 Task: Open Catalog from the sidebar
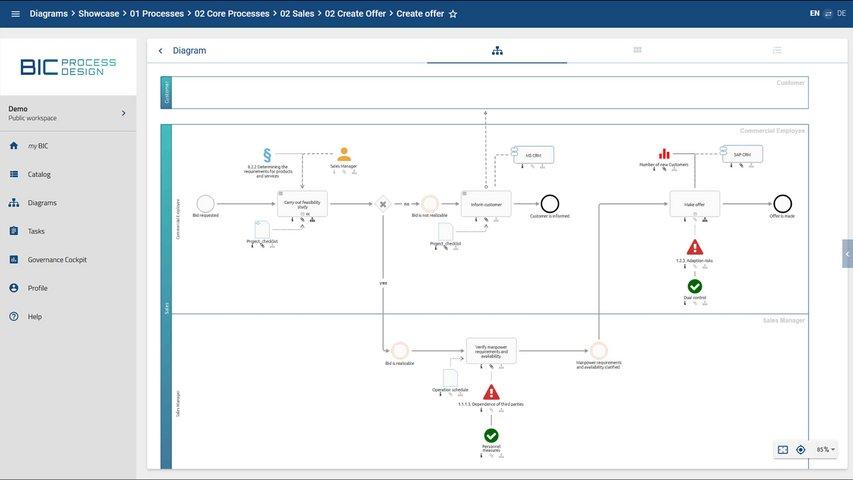click(39, 174)
